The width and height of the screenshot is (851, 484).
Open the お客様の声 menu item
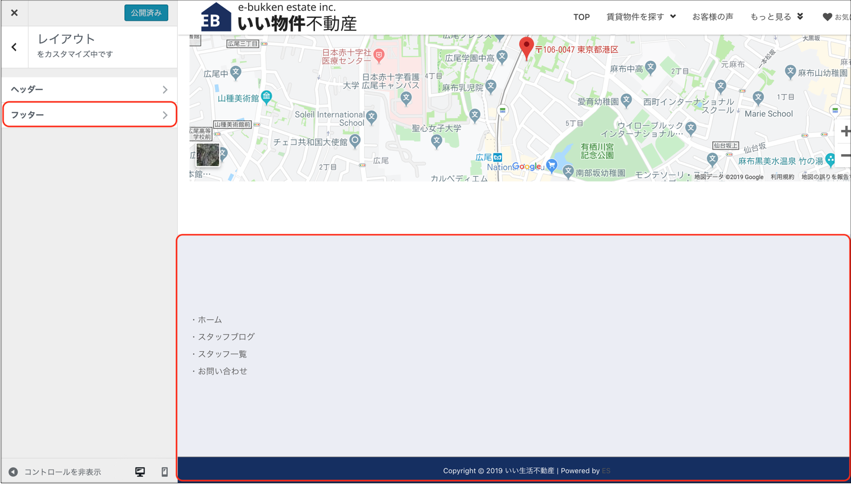click(x=712, y=17)
